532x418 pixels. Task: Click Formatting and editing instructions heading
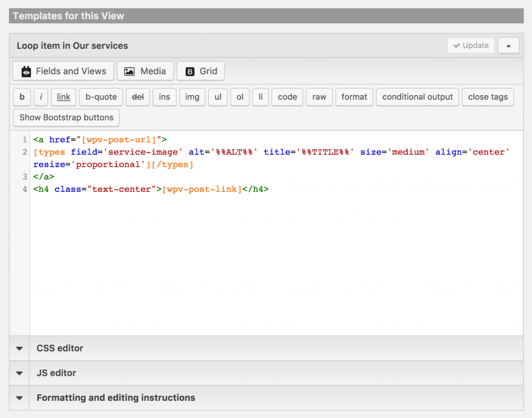[x=116, y=398]
